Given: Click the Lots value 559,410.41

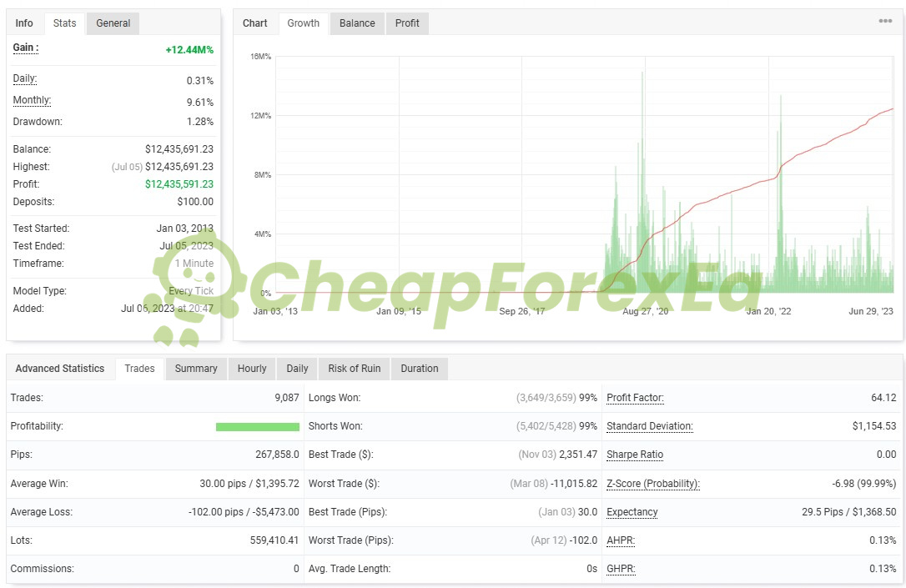Looking at the screenshot, I should tap(274, 540).
